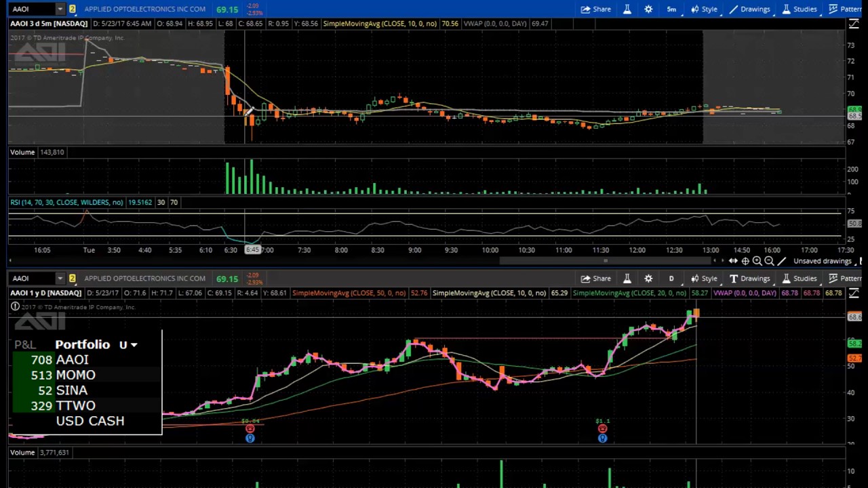The width and height of the screenshot is (868, 488).
Task: Open the Patterns menu in lower chart
Action: point(845,279)
